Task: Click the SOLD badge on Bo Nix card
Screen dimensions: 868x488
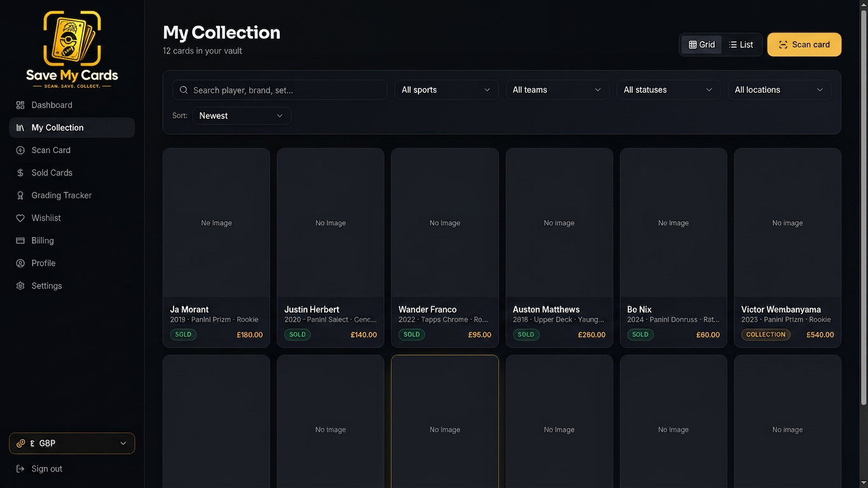Action: click(640, 334)
